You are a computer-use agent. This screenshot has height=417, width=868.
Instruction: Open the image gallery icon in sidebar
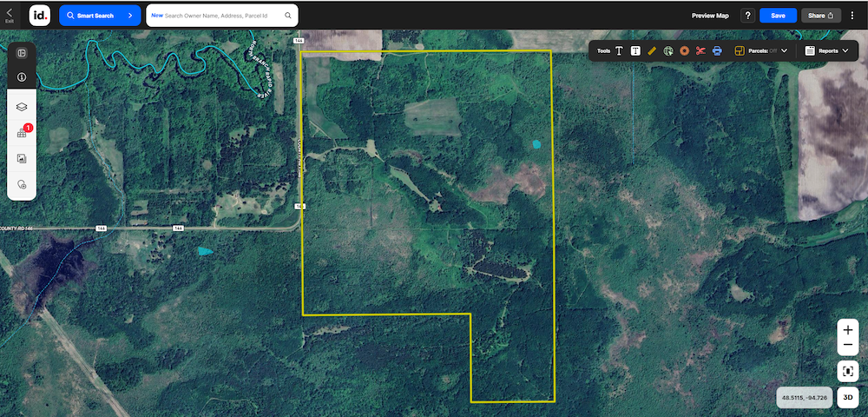tap(22, 158)
